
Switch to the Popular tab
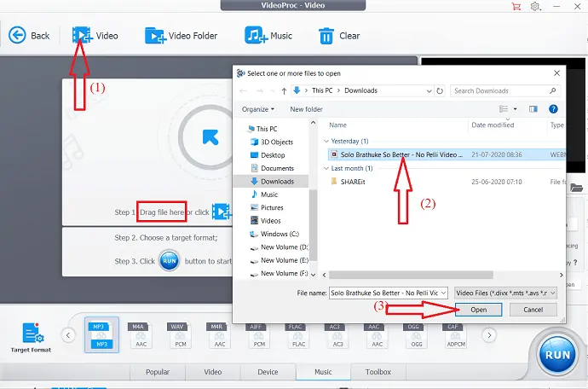156,372
